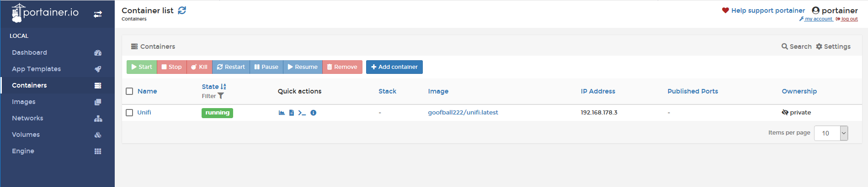Open the items per page dropdown

coord(831,133)
